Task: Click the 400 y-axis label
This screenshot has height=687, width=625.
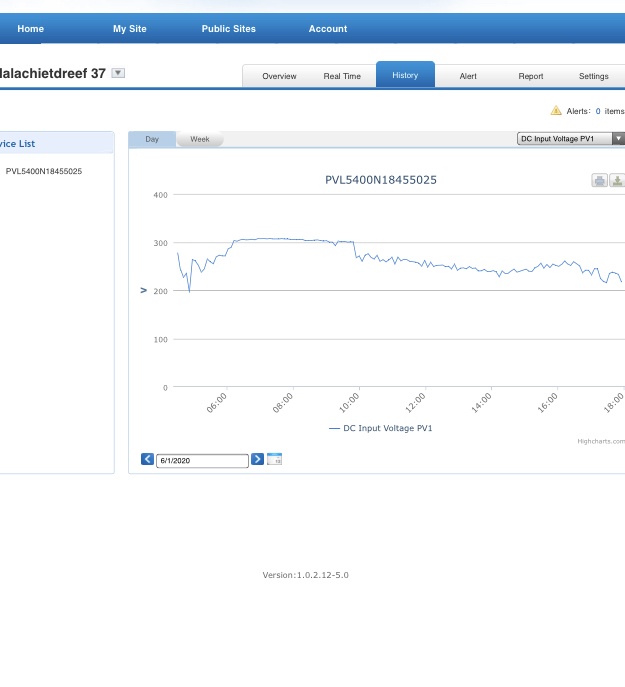Action: click(x=160, y=195)
